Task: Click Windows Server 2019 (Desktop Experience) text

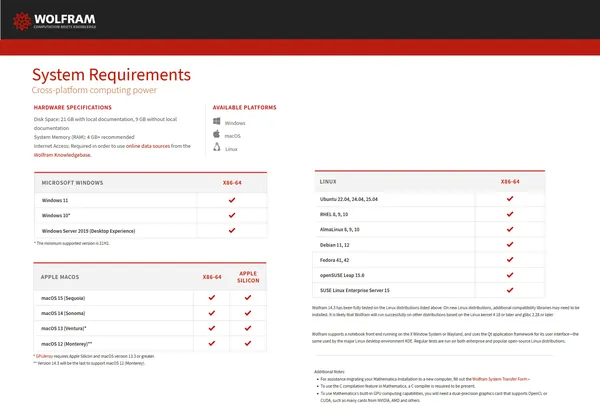Action: pyautogui.click(x=88, y=231)
